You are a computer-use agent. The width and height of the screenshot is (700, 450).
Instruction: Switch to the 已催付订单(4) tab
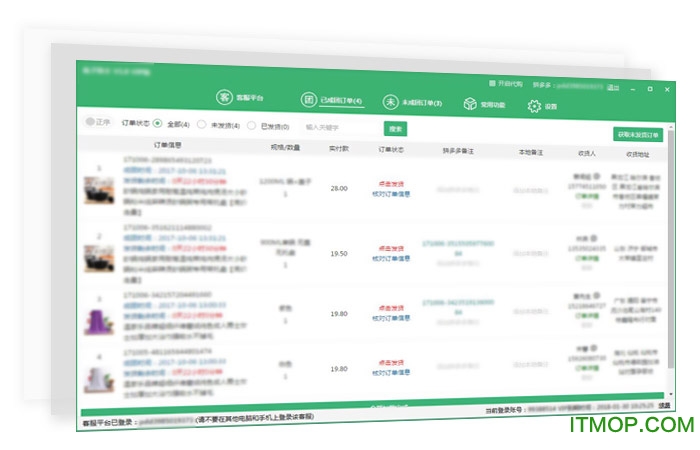[342, 101]
